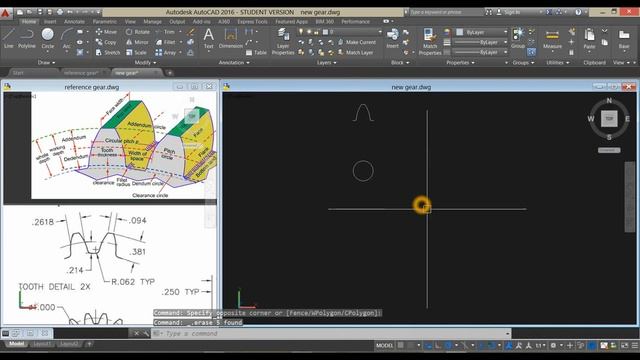This screenshot has width=640, height=360.
Task: Click the Rotate tool
Action: [x=138, y=31]
